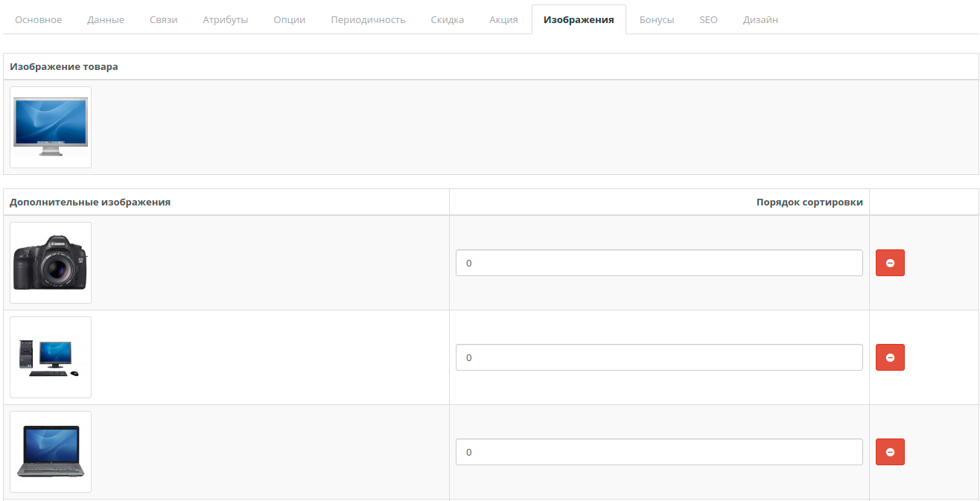
Task: Remove the Canon camera additional image
Action: pos(890,263)
